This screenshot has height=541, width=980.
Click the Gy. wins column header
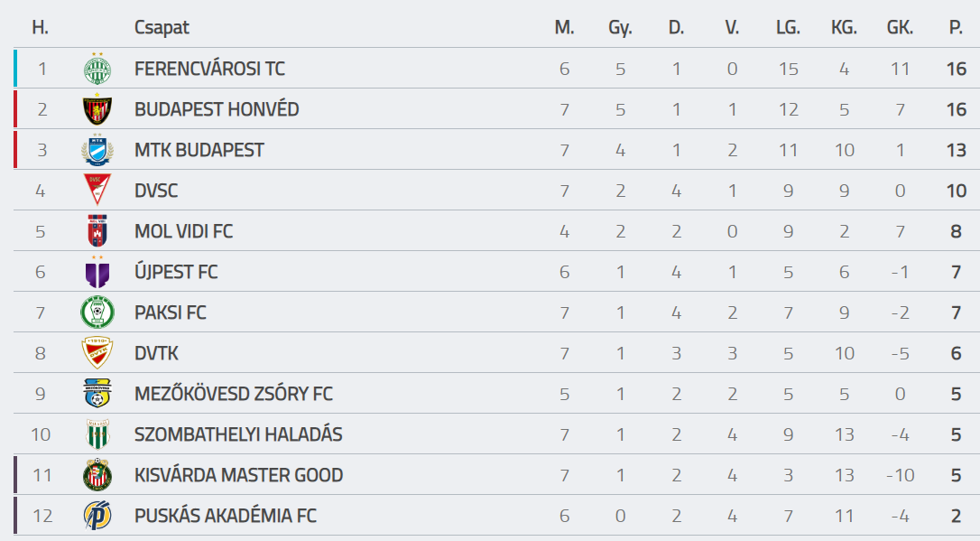(x=620, y=28)
